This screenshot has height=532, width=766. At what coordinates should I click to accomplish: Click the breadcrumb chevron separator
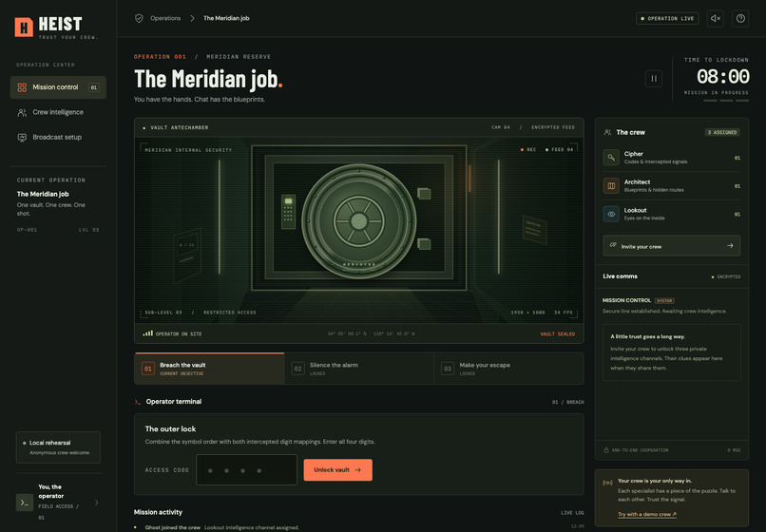tap(192, 18)
